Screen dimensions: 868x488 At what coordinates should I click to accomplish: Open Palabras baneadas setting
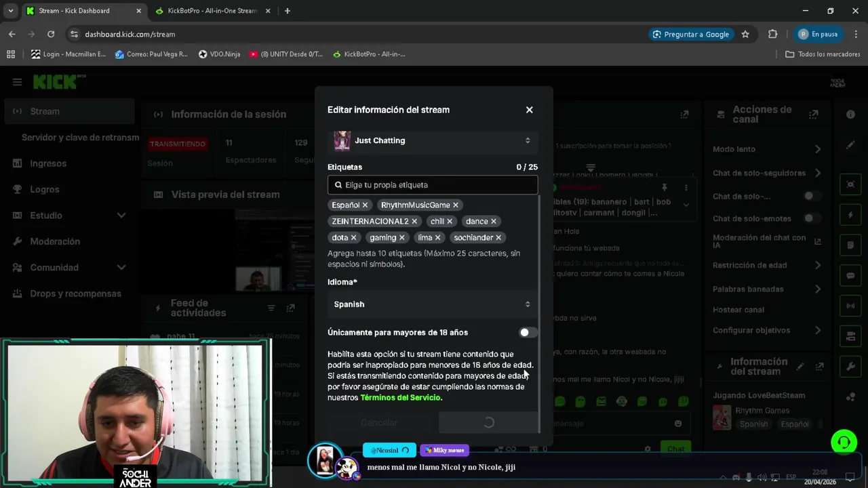[767, 289]
